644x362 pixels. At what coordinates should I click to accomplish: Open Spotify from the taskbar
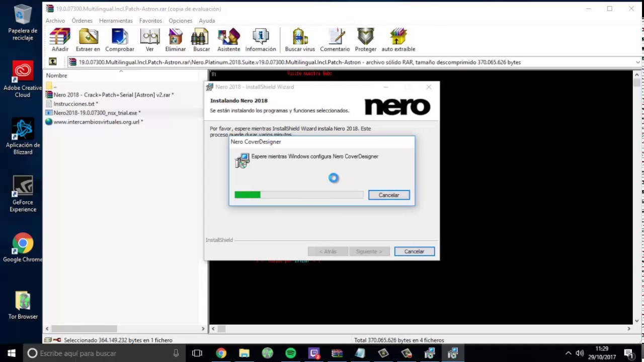(x=291, y=353)
